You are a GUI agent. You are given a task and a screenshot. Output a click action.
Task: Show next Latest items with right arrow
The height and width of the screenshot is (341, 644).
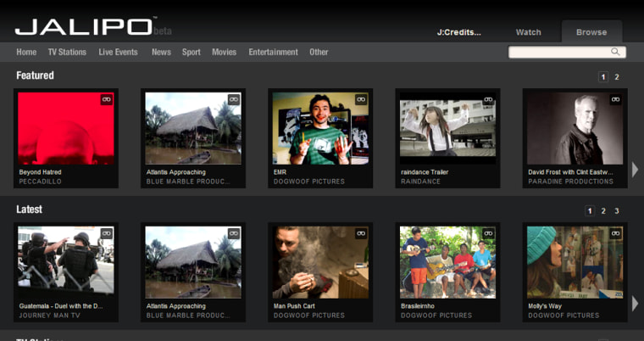[x=635, y=304]
